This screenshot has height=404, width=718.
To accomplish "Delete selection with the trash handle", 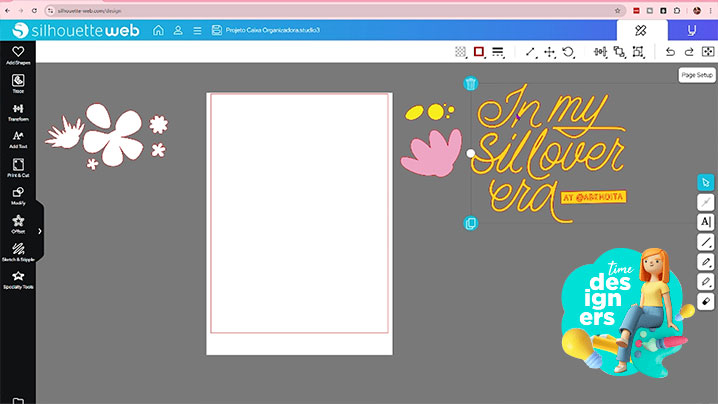I will pyautogui.click(x=471, y=83).
